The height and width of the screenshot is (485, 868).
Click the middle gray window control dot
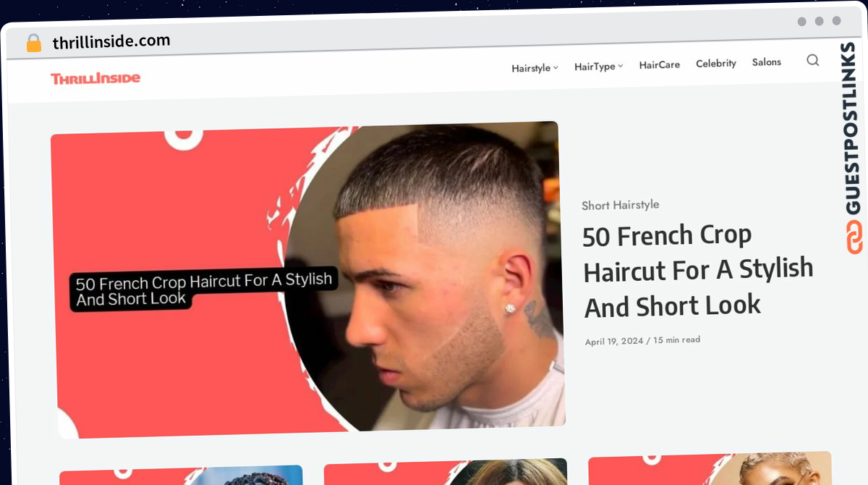coord(819,21)
